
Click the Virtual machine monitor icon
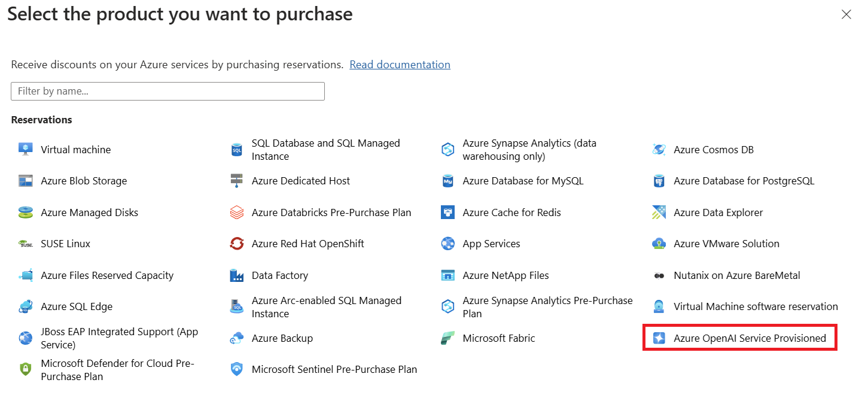coord(25,150)
